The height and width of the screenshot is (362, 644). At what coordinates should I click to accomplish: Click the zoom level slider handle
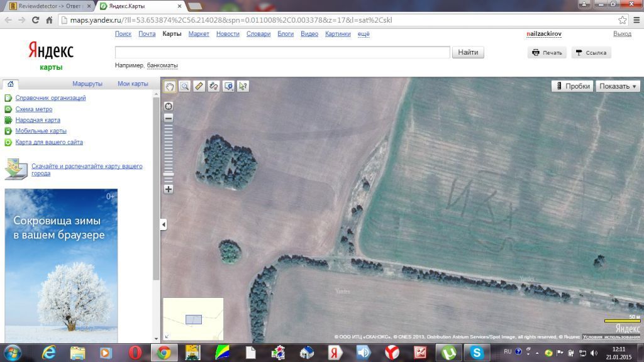[169, 174]
